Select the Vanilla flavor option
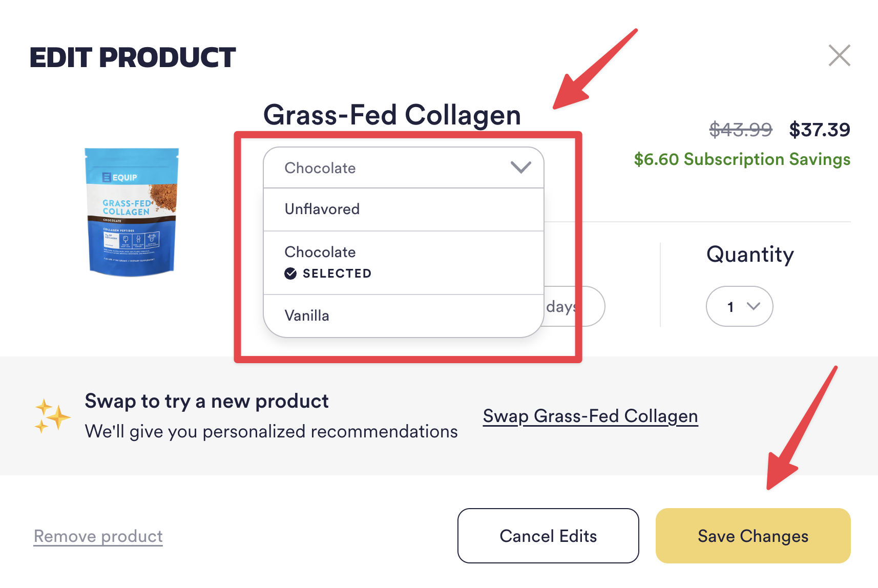Viewport: 878px width, 588px height. click(403, 316)
